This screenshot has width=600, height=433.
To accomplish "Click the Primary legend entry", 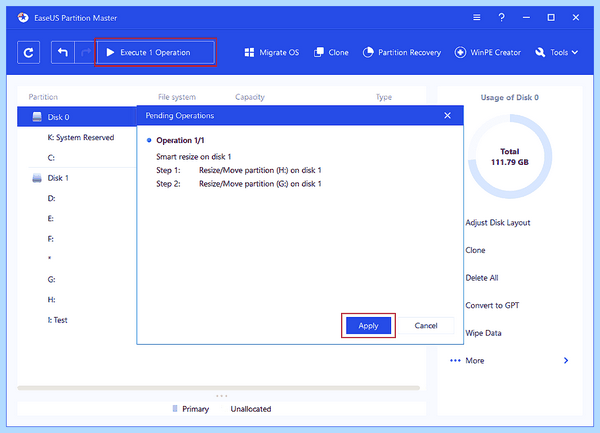I will pos(191,409).
